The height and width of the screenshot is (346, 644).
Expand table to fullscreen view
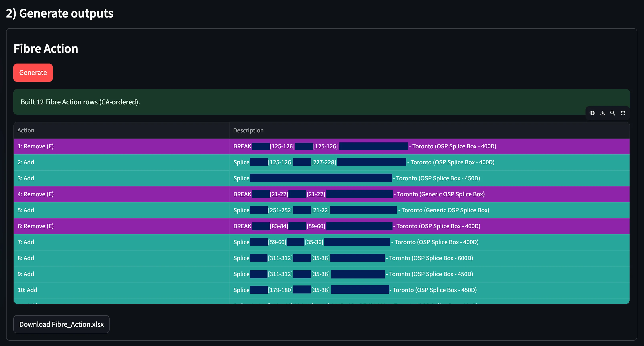click(x=623, y=113)
